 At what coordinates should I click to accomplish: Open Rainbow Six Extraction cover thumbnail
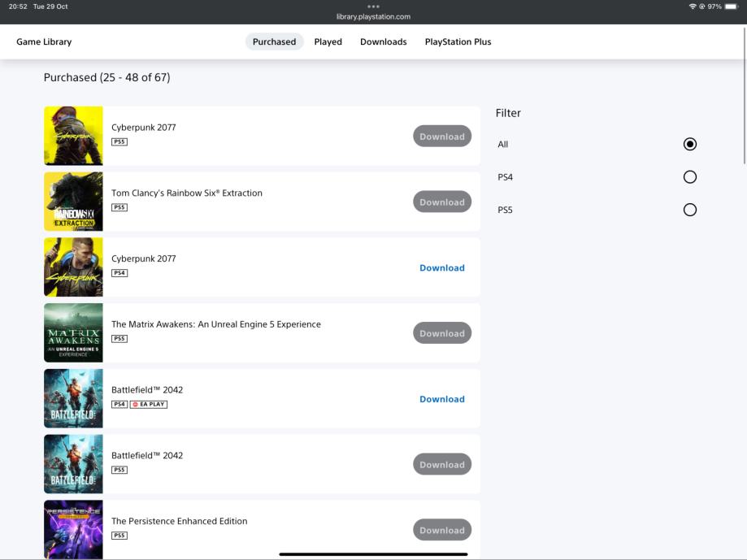73,202
